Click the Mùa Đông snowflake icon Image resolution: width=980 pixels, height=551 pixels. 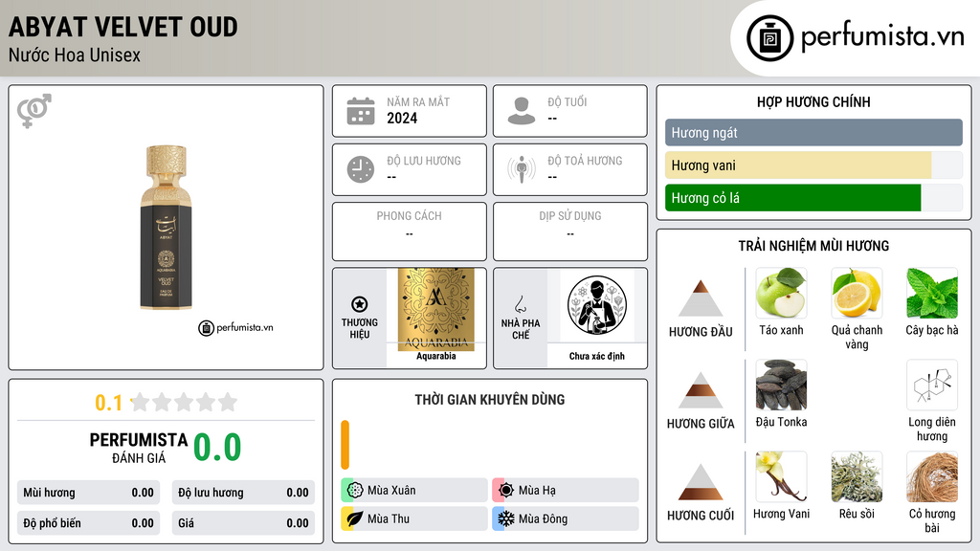(x=506, y=518)
